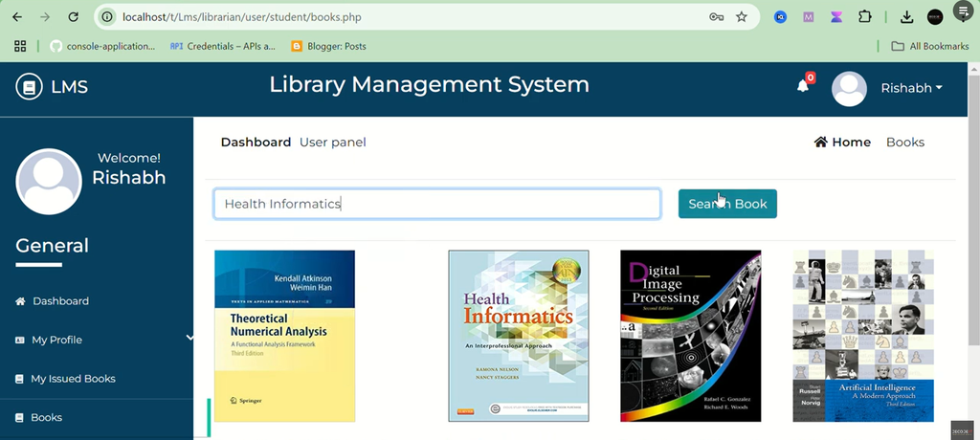Open Artificial Intelligence A Modern Approach cover
Screen dimensions: 980x440
tap(863, 336)
